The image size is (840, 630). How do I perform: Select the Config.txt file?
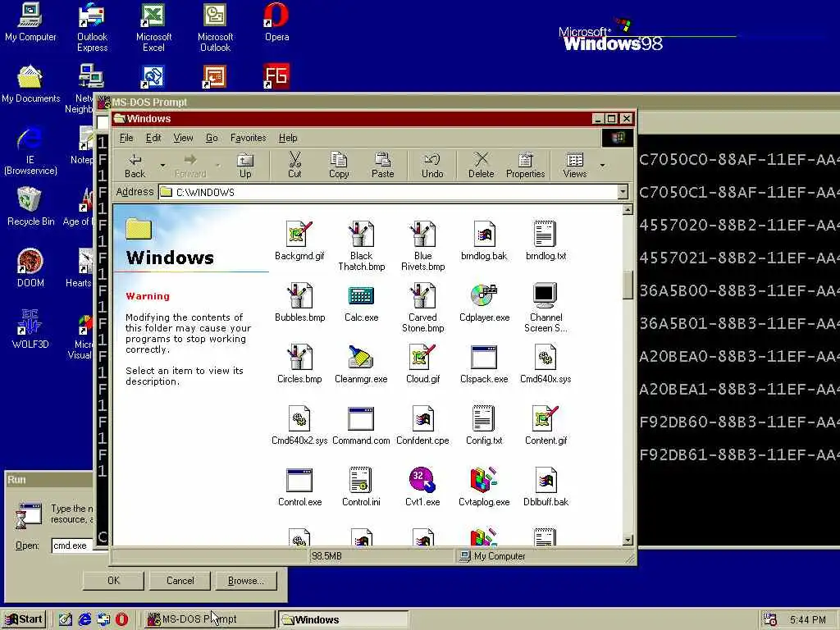tap(484, 425)
